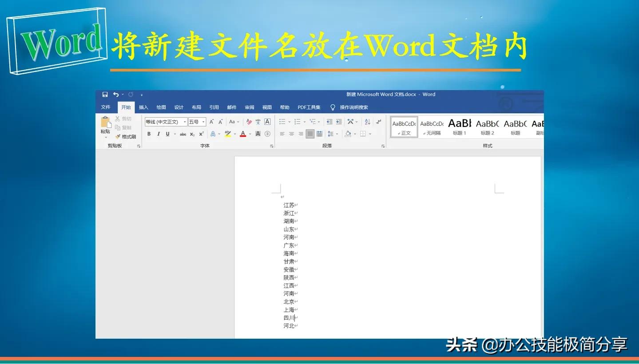This screenshot has width=639, height=364.
Task: Select the 标题 1 style
Action: coord(460,127)
